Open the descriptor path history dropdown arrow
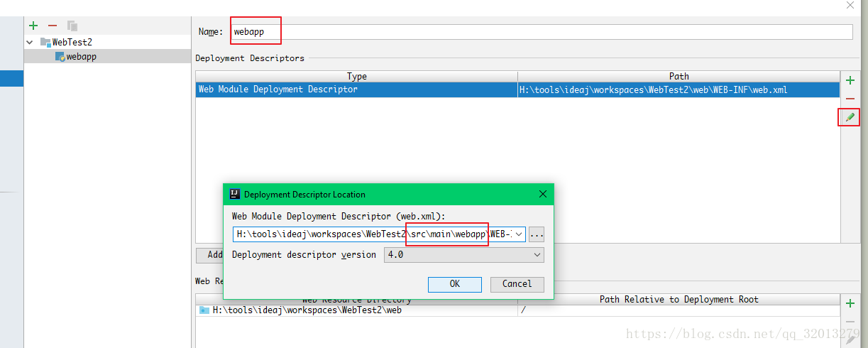The width and height of the screenshot is (868, 348). pos(519,234)
